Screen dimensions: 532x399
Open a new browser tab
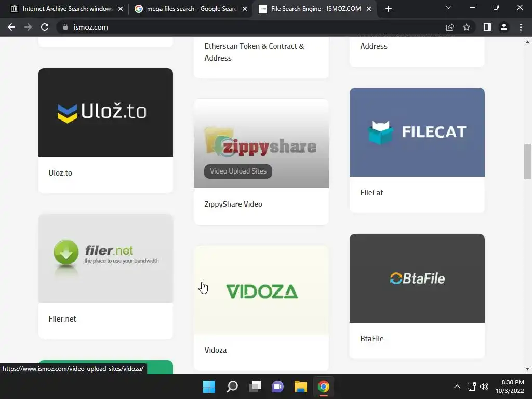coord(389,9)
